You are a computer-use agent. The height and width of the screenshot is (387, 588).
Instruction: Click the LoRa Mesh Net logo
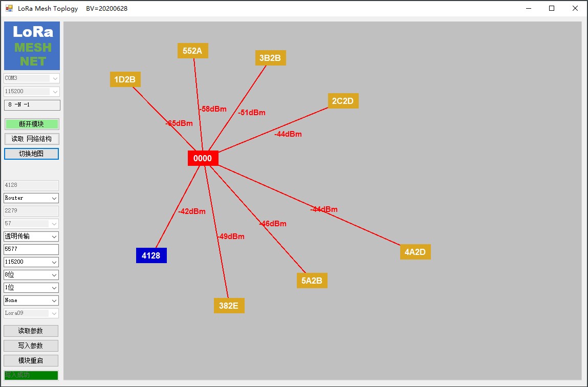pos(32,46)
